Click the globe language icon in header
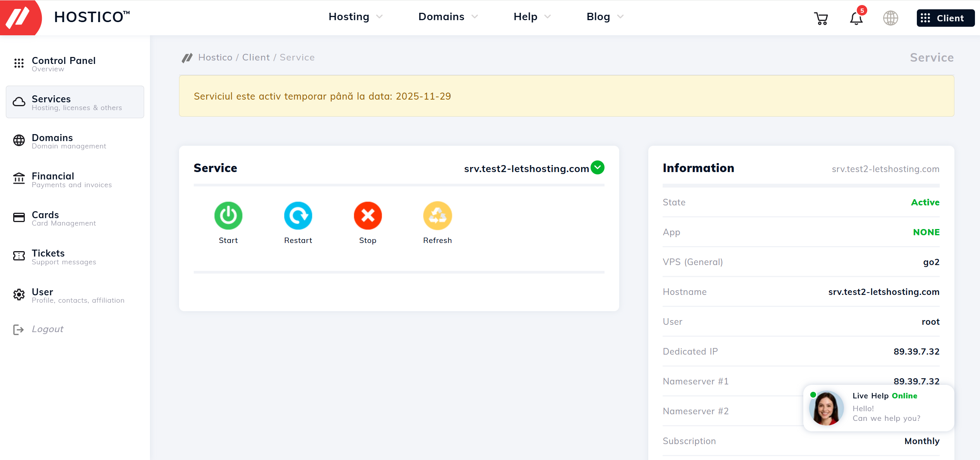The width and height of the screenshot is (980, 460). (x=890, y=18)
